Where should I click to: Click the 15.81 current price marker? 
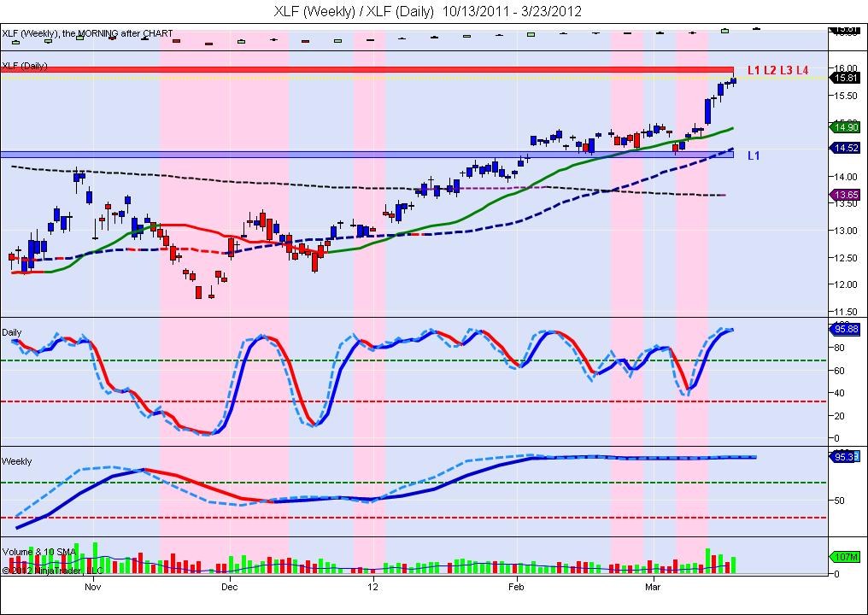(x=846, y=78)
